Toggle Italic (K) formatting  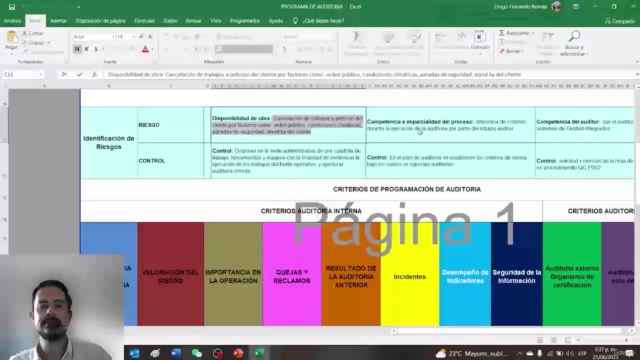click(x=87, y=49)
